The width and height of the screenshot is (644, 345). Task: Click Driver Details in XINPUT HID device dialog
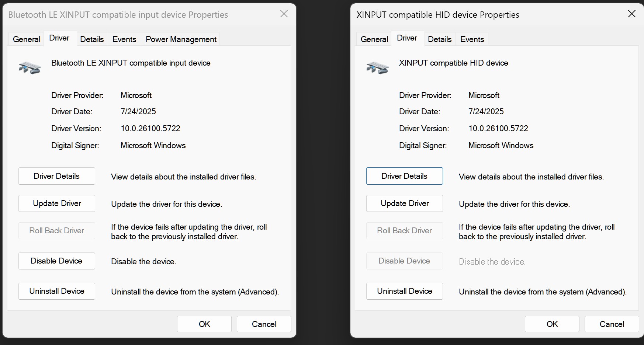pyautogui.click(x=405, y=176)
